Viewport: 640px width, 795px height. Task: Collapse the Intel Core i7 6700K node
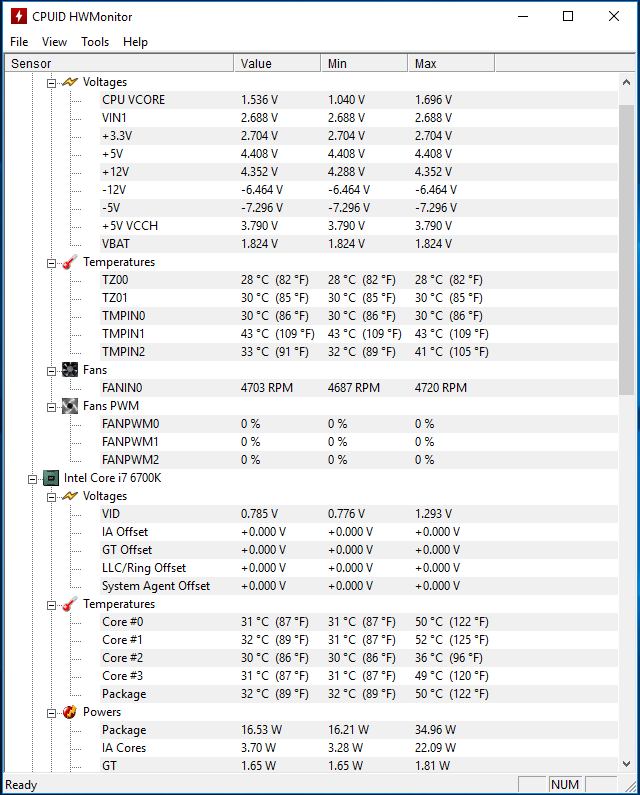tap(32, 479)
